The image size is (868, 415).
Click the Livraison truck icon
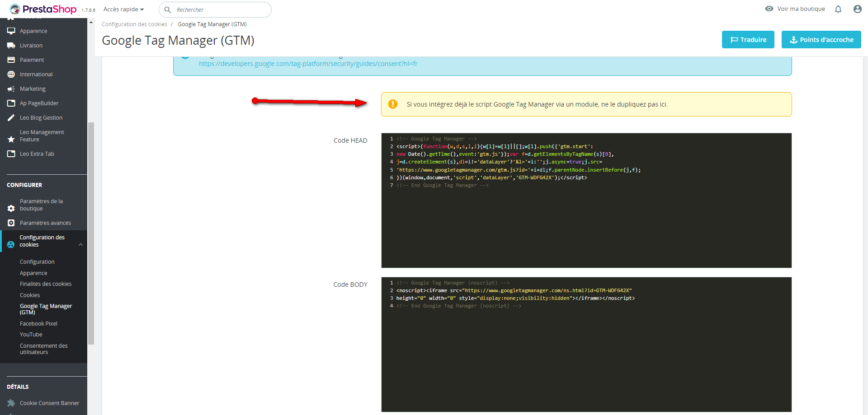point(11,46)
